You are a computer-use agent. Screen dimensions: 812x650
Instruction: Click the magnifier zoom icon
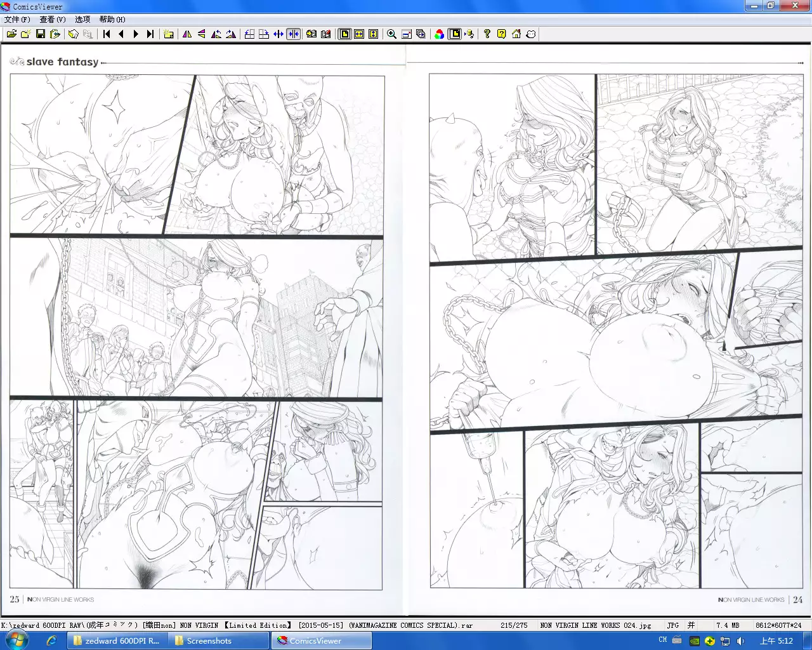(x=391, y=34)
